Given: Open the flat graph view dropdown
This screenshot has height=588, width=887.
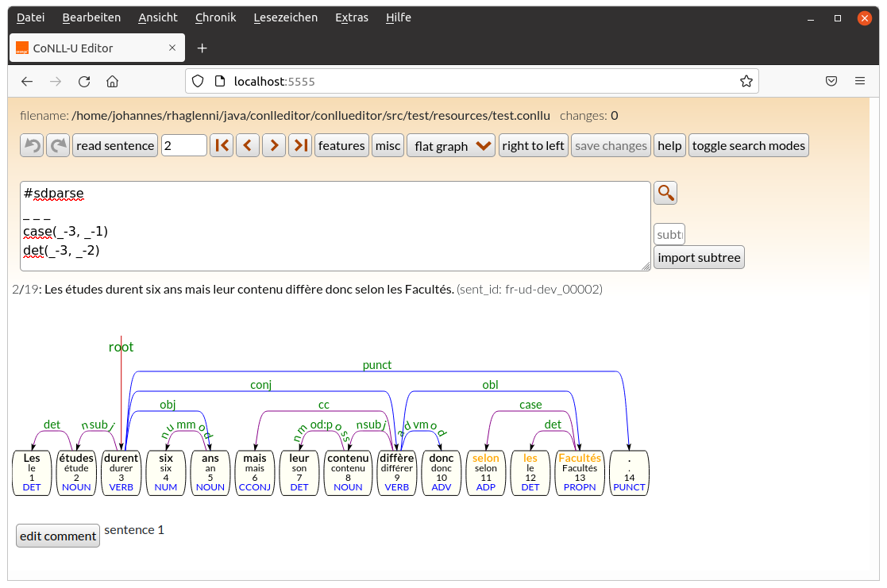Looking at the screenshot, I should 451,146.
